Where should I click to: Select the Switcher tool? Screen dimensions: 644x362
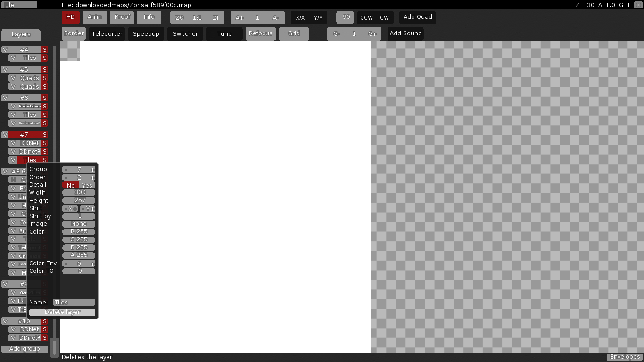point(185,33)
